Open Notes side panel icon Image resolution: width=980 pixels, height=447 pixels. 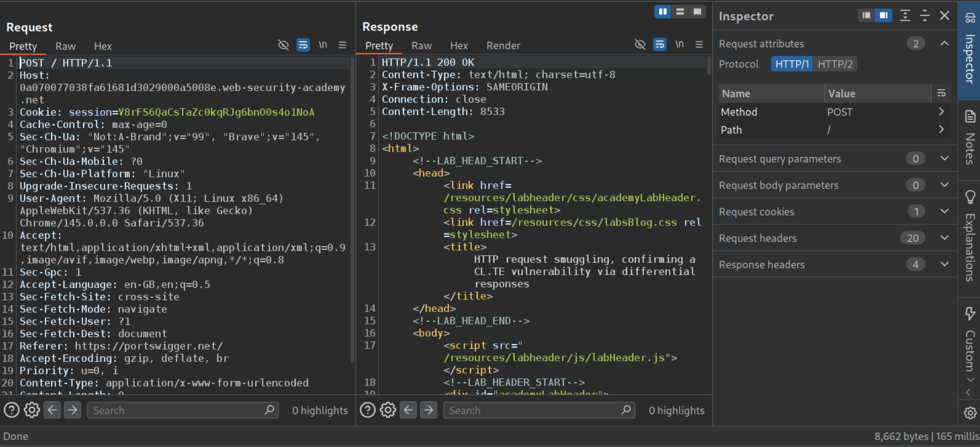tap(970, 117)
